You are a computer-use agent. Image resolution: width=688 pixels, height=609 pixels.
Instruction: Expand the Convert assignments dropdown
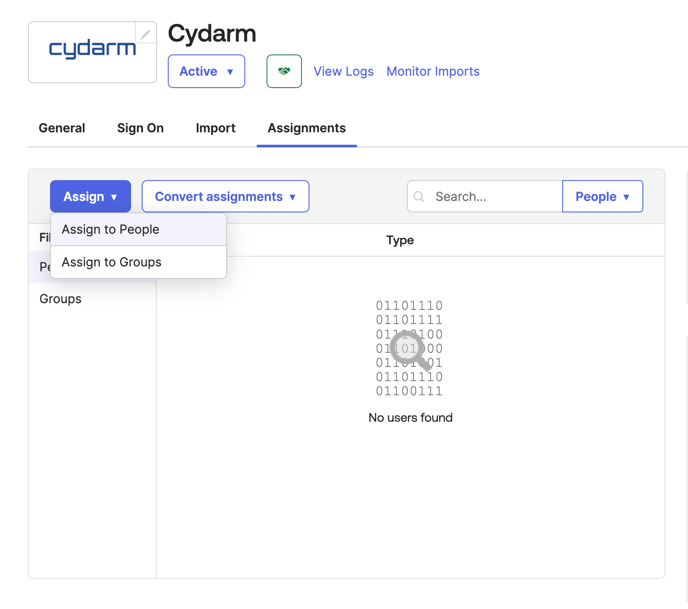tap(226, 197)
